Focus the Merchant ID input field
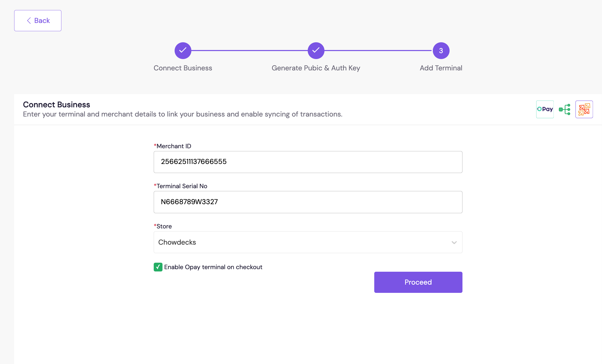This screenshot has height=364, width=602. [x=308, y=162]
